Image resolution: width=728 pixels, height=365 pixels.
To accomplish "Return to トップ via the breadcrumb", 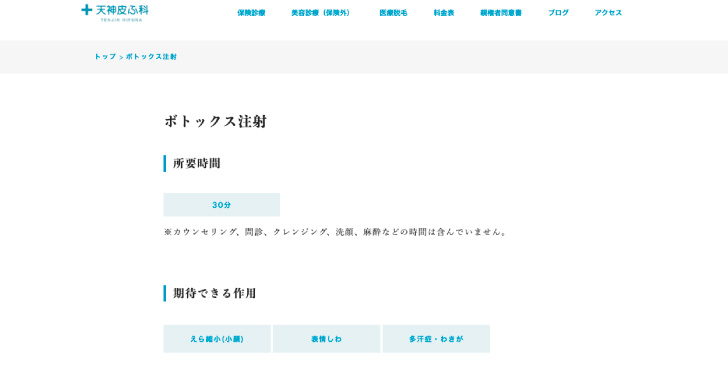I will coord(105,57).
